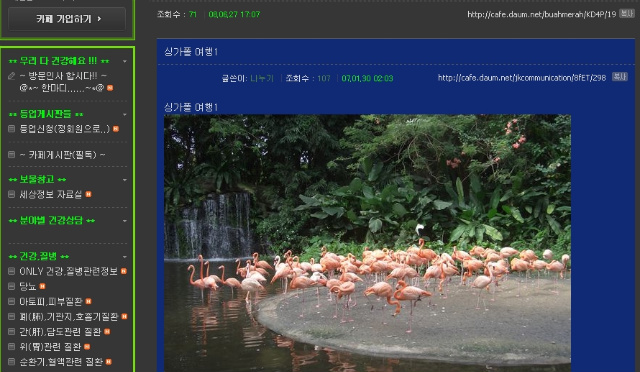This screenshot has height=372, width=640.
Task: Click the 카페 가입하기 join button
Action: coord(67,19)
